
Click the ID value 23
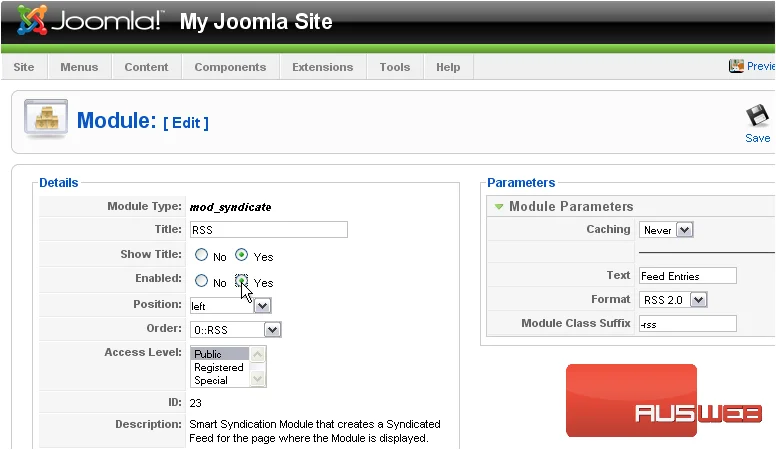(x=195, y=403)
